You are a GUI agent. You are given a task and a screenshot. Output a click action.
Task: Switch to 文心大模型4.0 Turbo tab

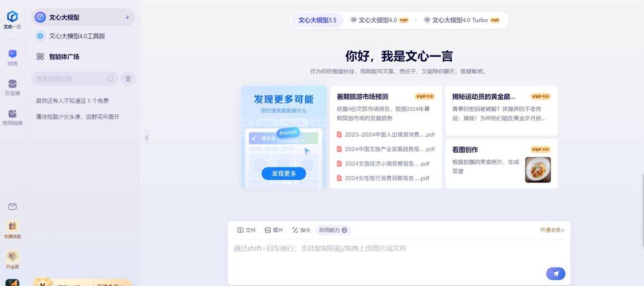461,20
